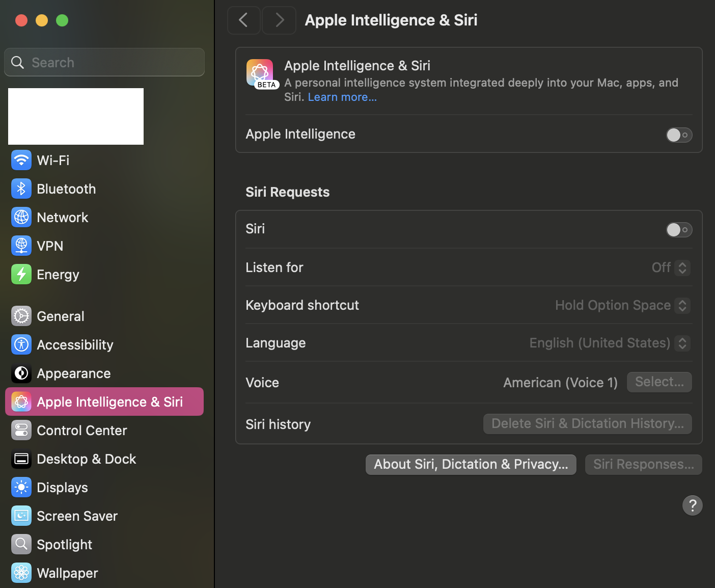Select Apple Intelligence & Siri sidebar icon
The width and height of the screenshot is (715, 588).
[x=21, y=402]
